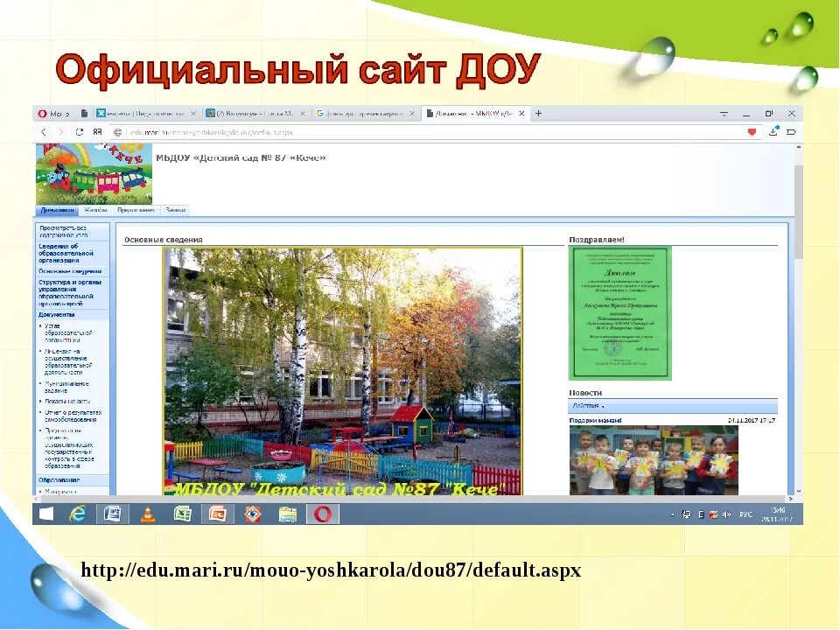Open Сведения об образовательной организации section
Screen dimensions: 840x630
click(66, 253)
